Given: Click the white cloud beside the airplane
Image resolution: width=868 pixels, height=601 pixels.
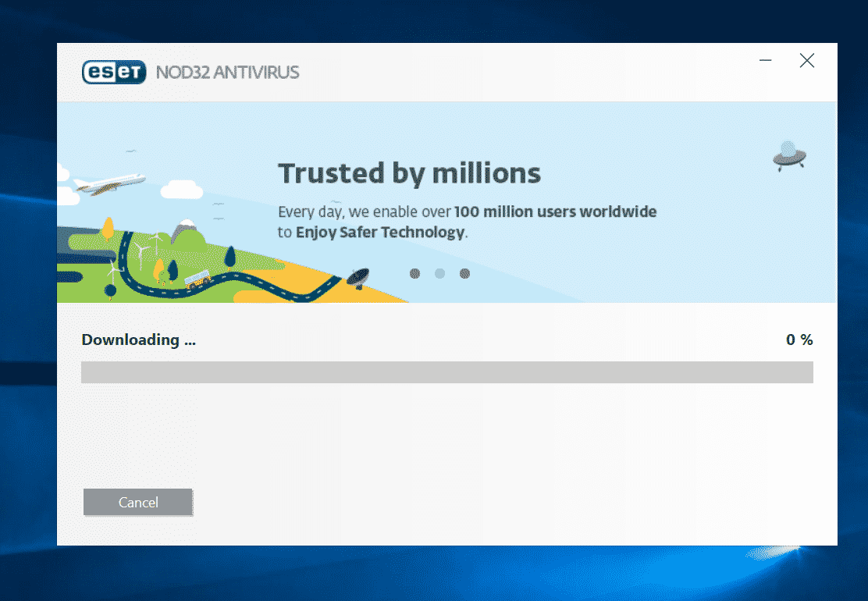Looking at the screenshot, I should [x=181, y=190].
